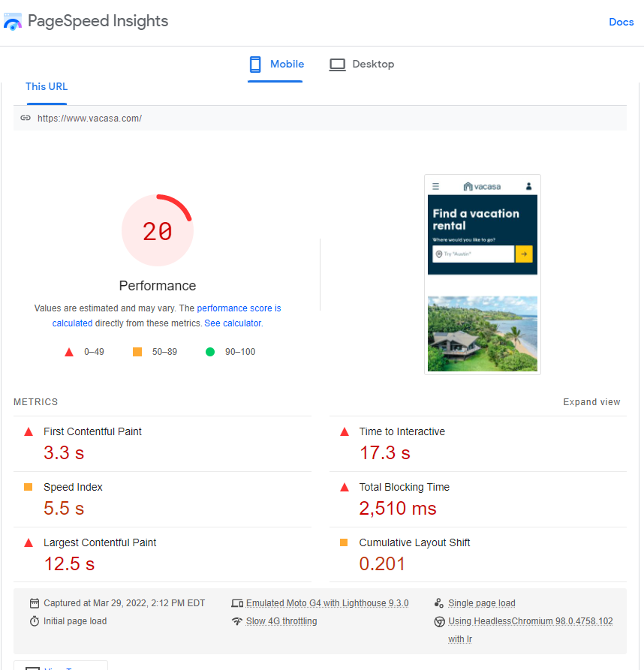Open the Docs link
Viewport: 644px width, 670px height.
[621, 22]
